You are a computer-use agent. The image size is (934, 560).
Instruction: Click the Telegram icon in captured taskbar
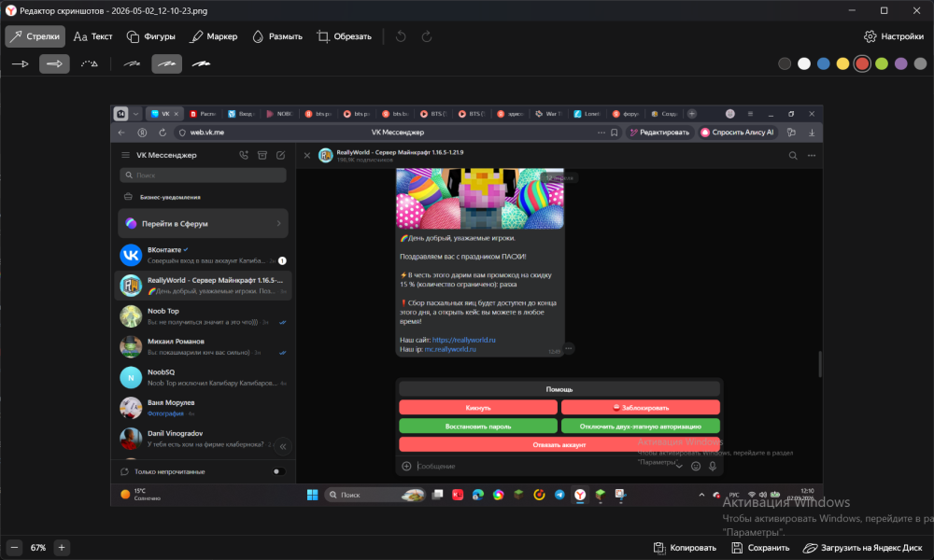click(x=559, y=495)
